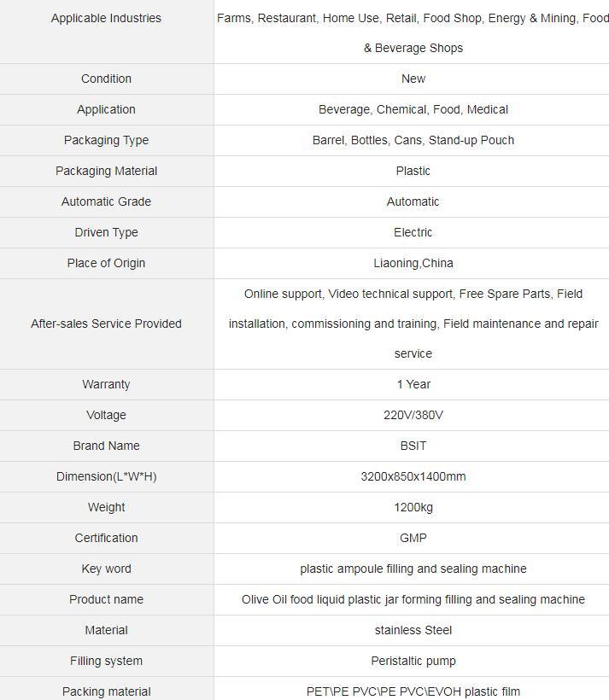Click the "BSIT" brand name value
Viewport: 609px width, 700px height.
pyautogui.click(x=413, y=446)
